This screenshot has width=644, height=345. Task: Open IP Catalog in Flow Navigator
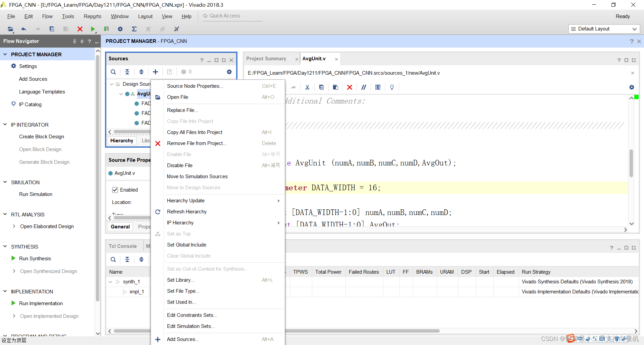click(30, 105)
